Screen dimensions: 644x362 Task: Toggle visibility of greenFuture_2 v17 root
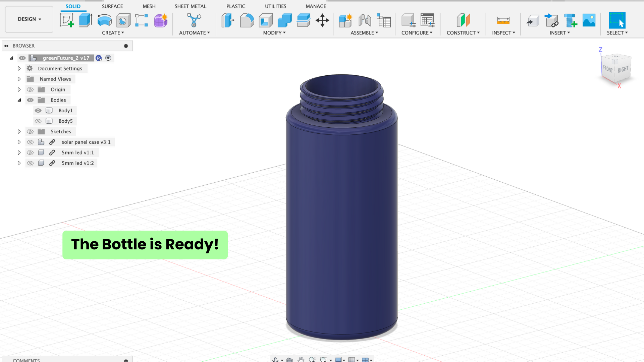(x=22, y=58)
